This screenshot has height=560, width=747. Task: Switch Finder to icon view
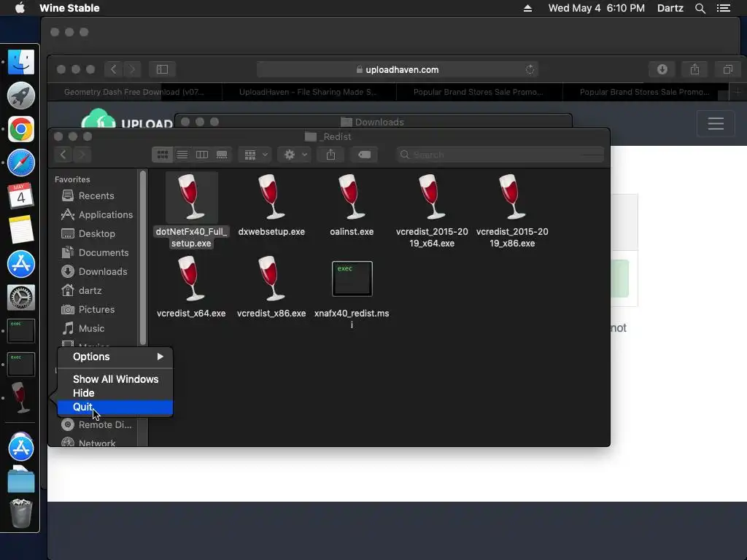click(163, 155)
